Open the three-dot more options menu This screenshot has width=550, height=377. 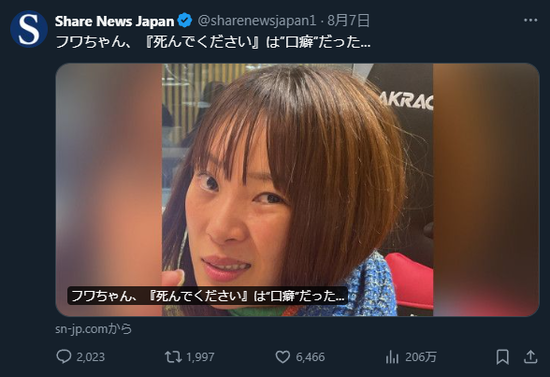tap(530, 20)
